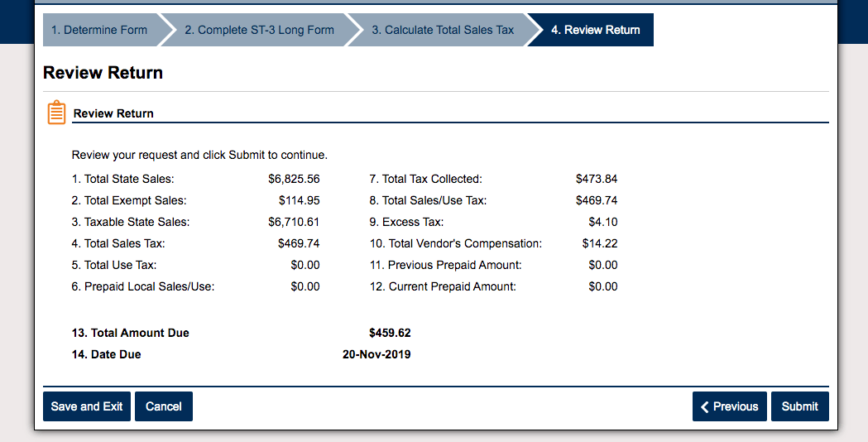
Task: Click the Date Due value 20-Nov-2019
Action: coord(376,354)
